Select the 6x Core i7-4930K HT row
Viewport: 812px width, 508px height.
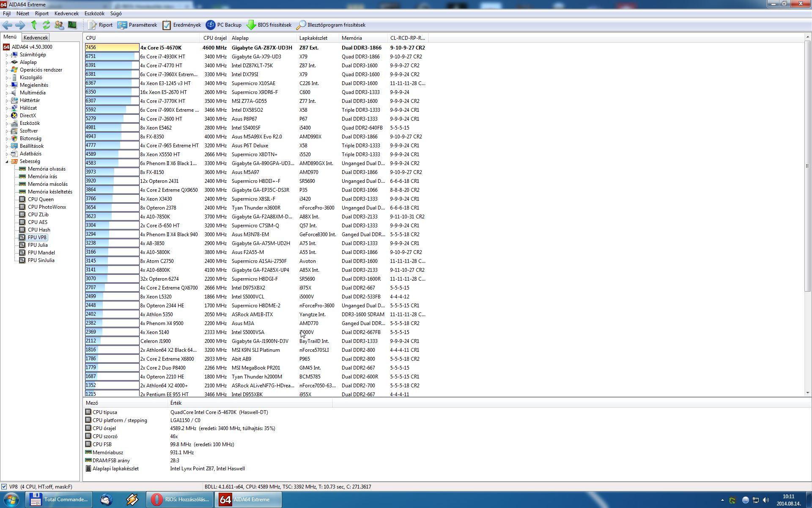click(x=255, y=57)
